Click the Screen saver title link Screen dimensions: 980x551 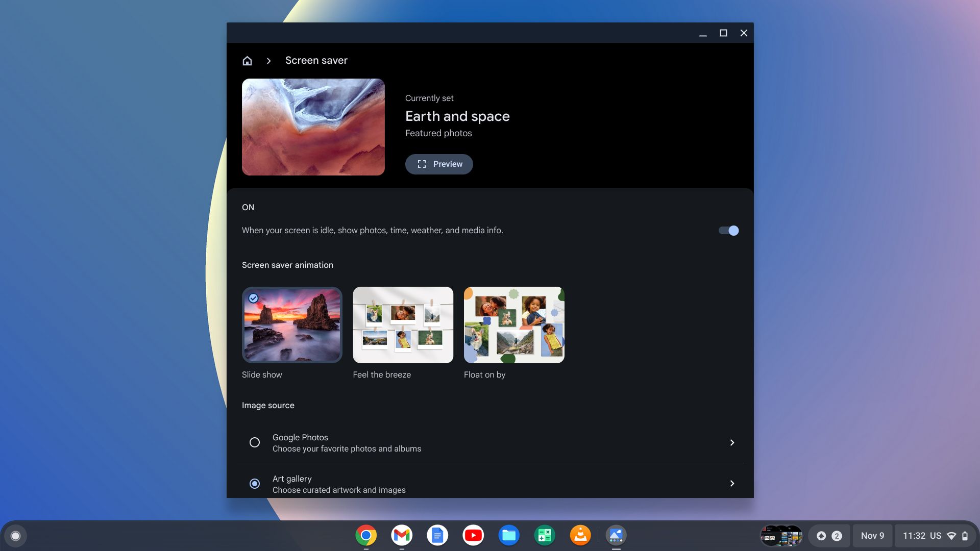click(x=316, y=60)
